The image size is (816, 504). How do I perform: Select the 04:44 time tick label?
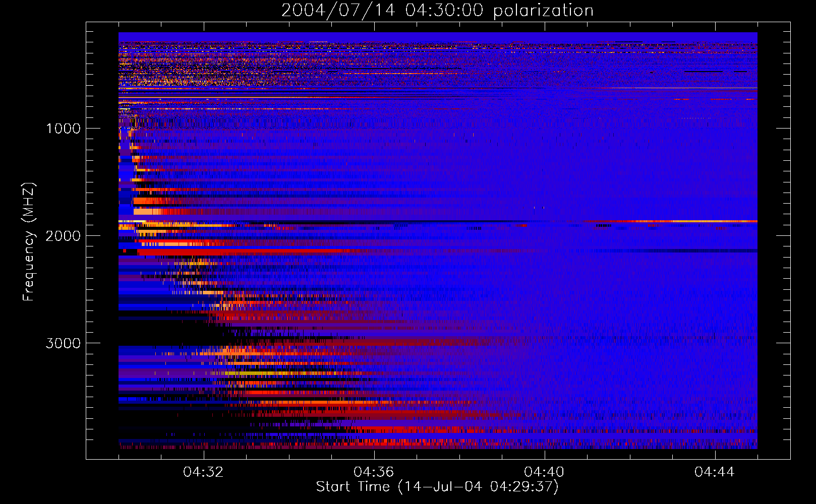[x=715, y=472]
